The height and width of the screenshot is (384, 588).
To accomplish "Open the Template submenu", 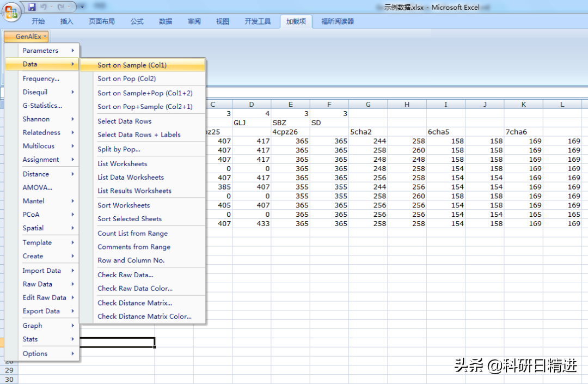I will pyautogui.click(x=42, y=242).
